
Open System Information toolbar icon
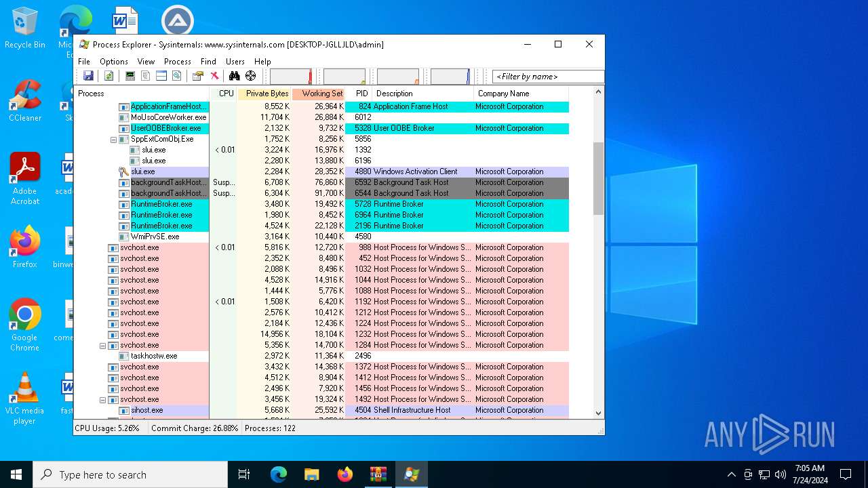(130, 76)
